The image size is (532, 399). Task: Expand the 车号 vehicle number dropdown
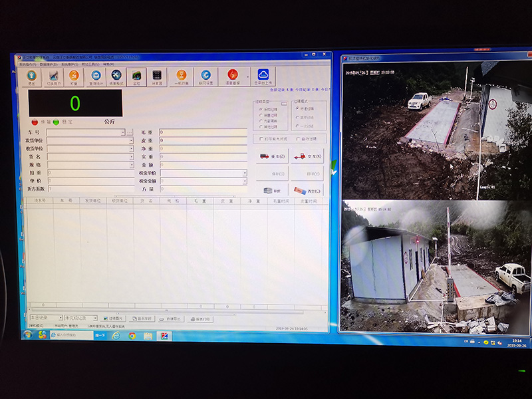click(123, 132)
